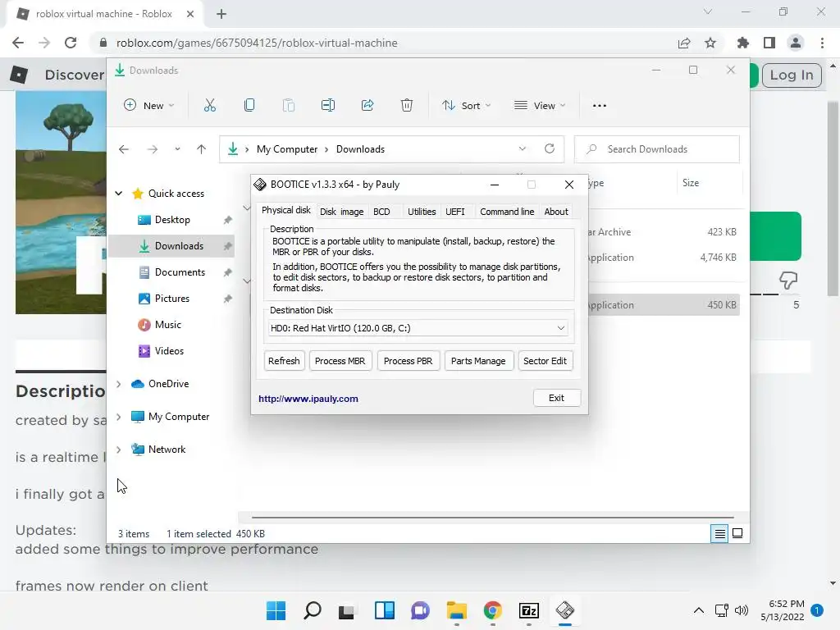The height and width of the screenshot is (630, 840).
Task: Switch to the UEFI tab
Action: 454,212
